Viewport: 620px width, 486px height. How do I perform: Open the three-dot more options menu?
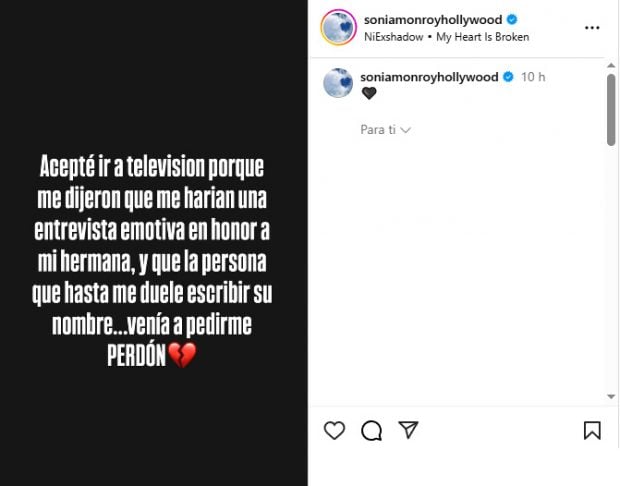click(592, 28)
